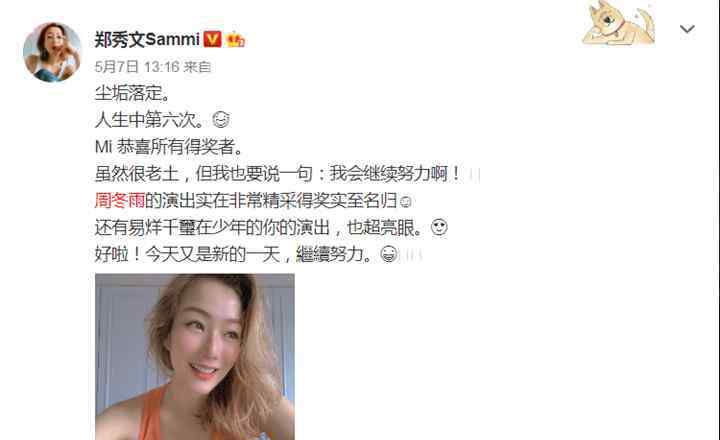Click the 5月7日 13:16 timestamp

point(137,67)
